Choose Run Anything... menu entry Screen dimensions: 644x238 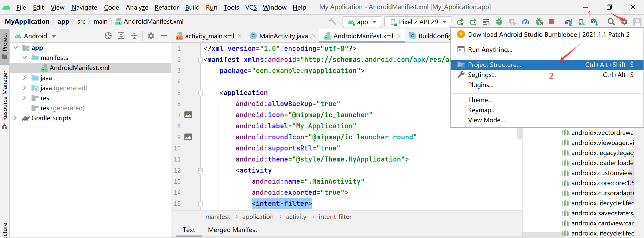(x=547, y=50)
